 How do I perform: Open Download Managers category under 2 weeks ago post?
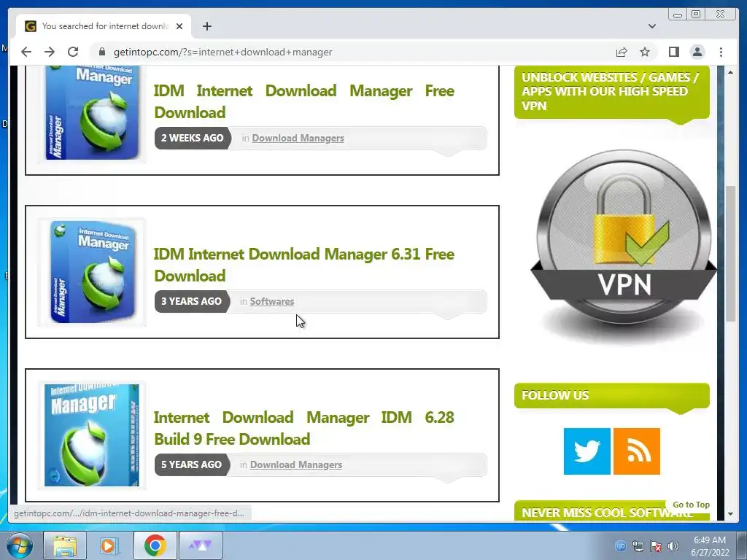pyautogui.click(x=298, y=138)
